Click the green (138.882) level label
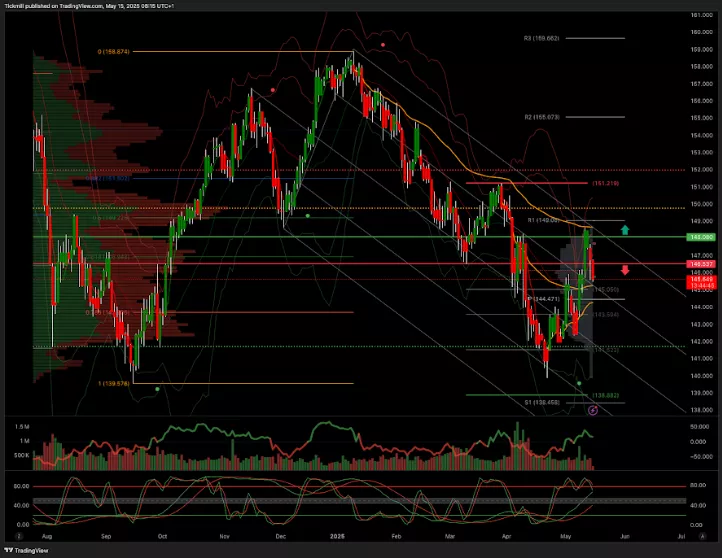 coord(607,395)
